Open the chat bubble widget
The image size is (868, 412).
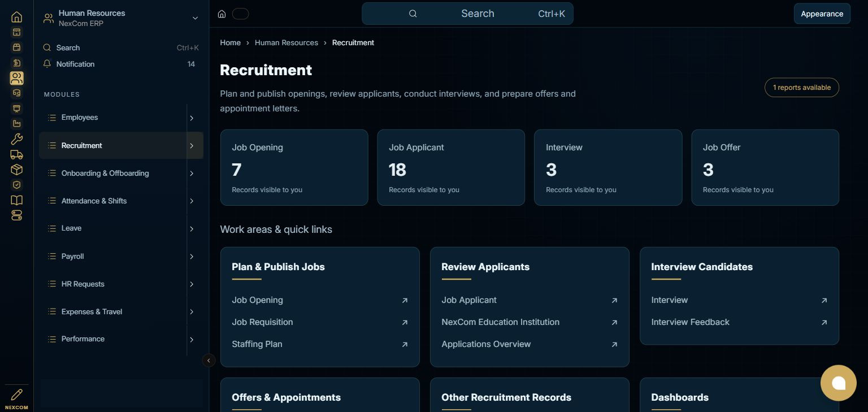[x=839, y=383]
